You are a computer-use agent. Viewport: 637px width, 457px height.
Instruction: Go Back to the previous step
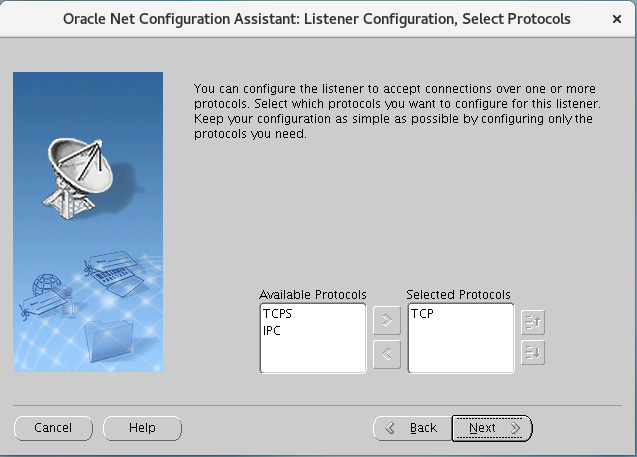click(412, 428)
